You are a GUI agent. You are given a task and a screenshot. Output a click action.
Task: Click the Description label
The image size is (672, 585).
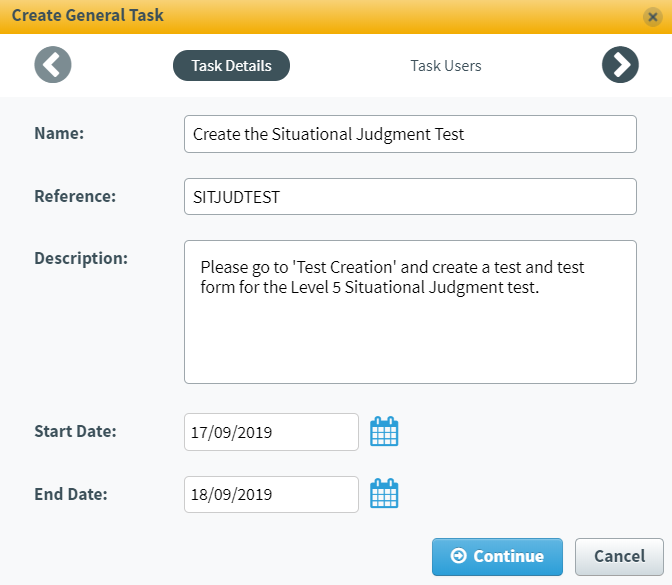81,258
